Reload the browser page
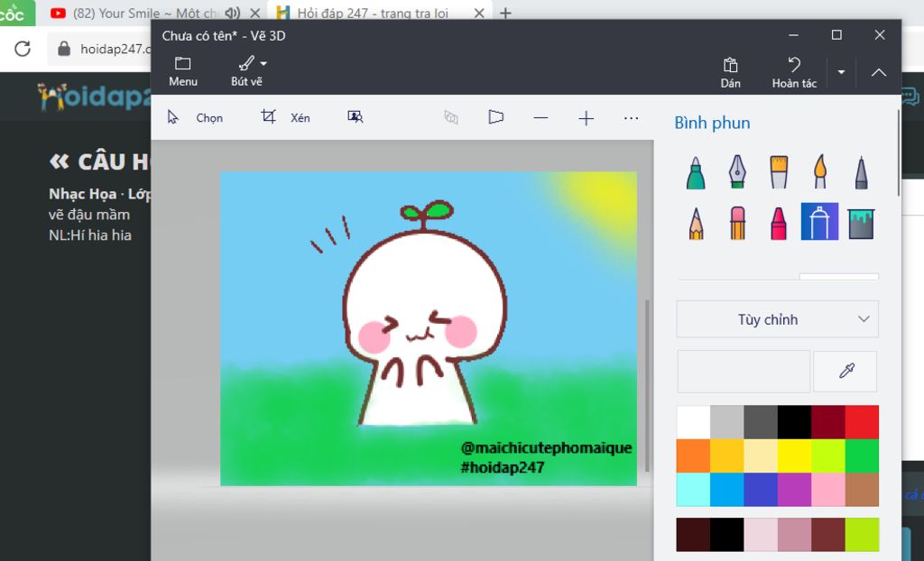 (x=23, y=49)
